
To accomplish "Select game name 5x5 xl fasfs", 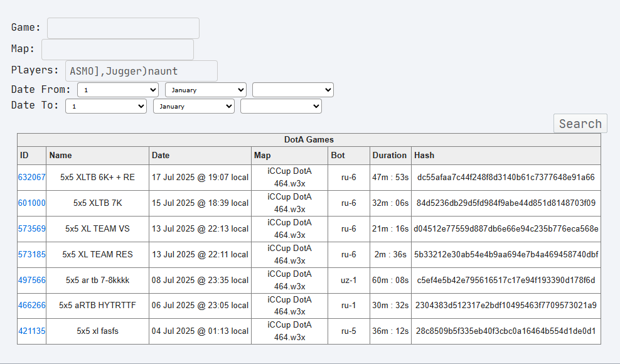I will 98,331.
